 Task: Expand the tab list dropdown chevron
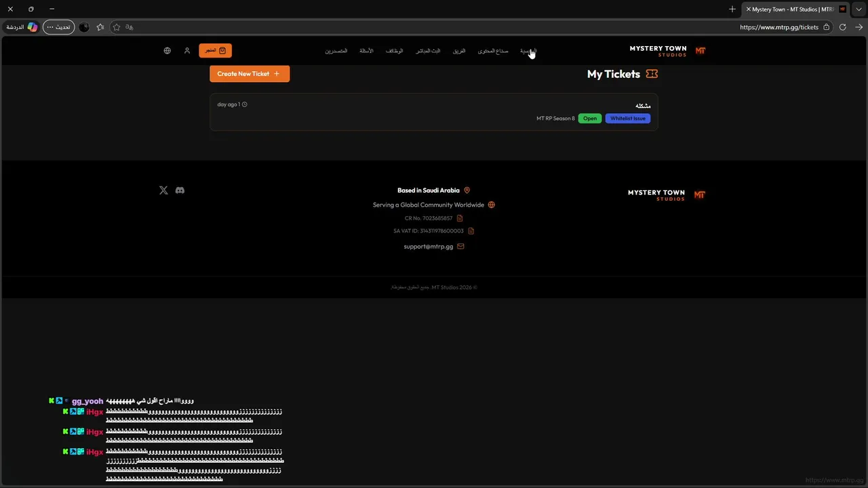click(859, 9)
